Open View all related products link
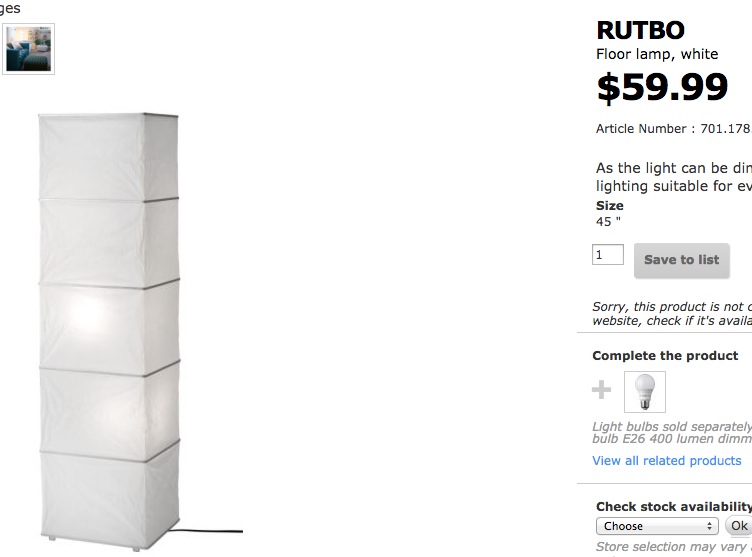 point(667,461)
